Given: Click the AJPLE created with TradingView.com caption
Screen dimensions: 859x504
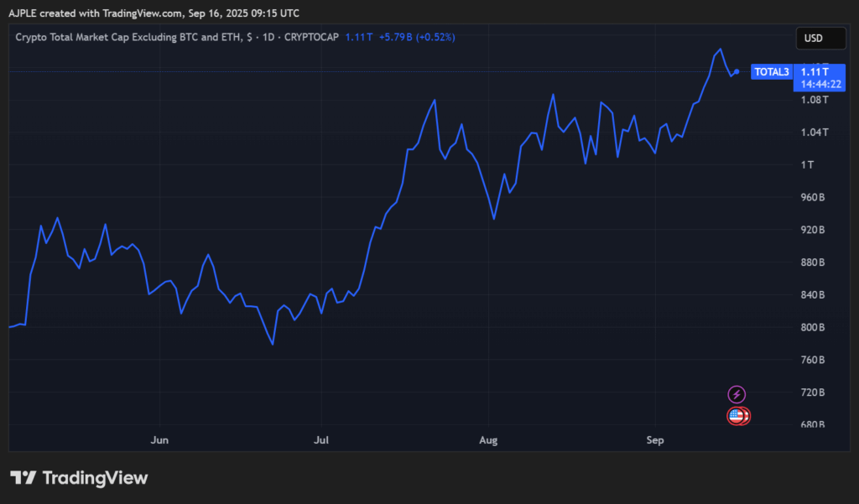Looking at the screenshot, I should coord(154,13).
